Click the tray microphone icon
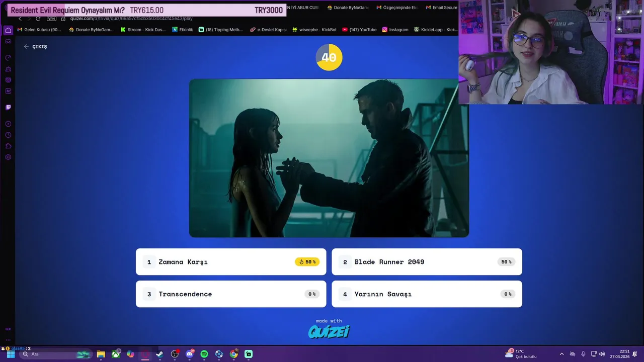 [x=583, y=354]
